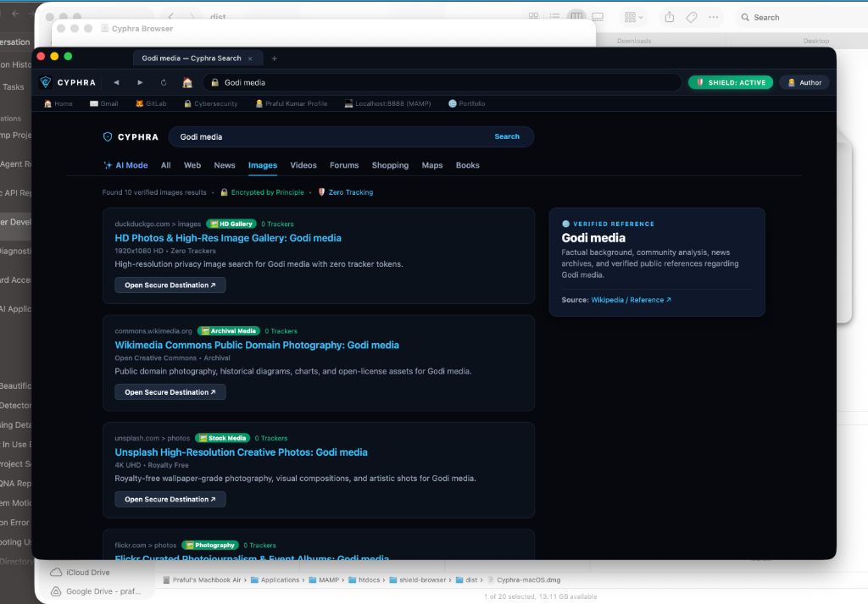
Task: Click the Zero Tracking label
Action: (346, 192)
